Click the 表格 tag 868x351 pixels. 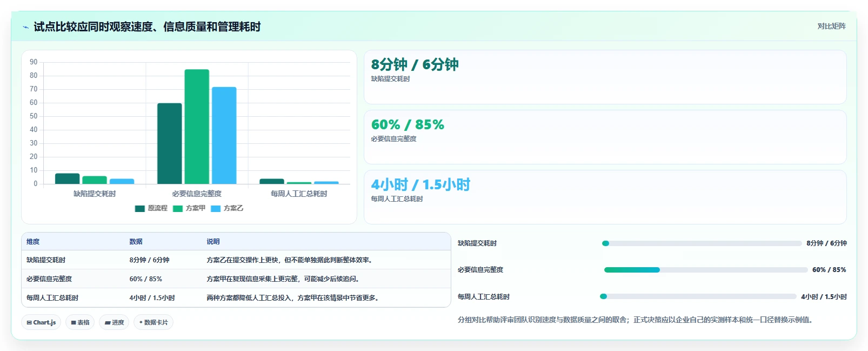click(80, 322)
